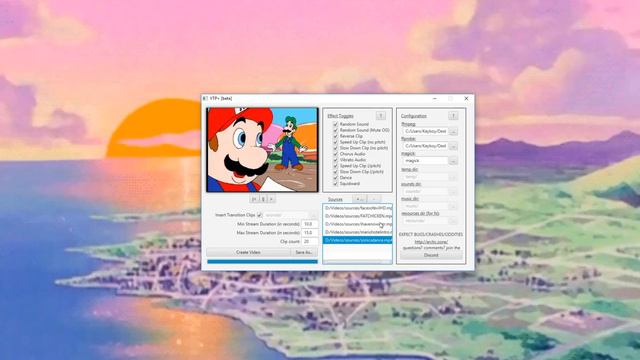Browse for the magick path
This screenshot has height=360, width=640.
[453, 161]
